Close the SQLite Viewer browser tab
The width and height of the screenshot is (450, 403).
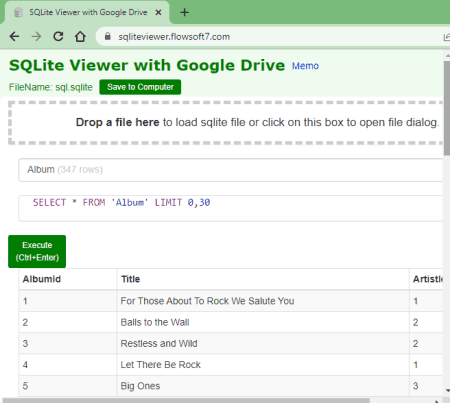pyautogui.click(x=159, y=12)
